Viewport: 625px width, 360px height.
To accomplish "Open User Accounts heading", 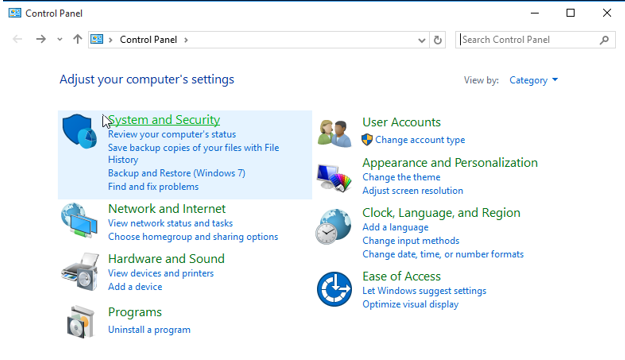I will tap(401, 122).
